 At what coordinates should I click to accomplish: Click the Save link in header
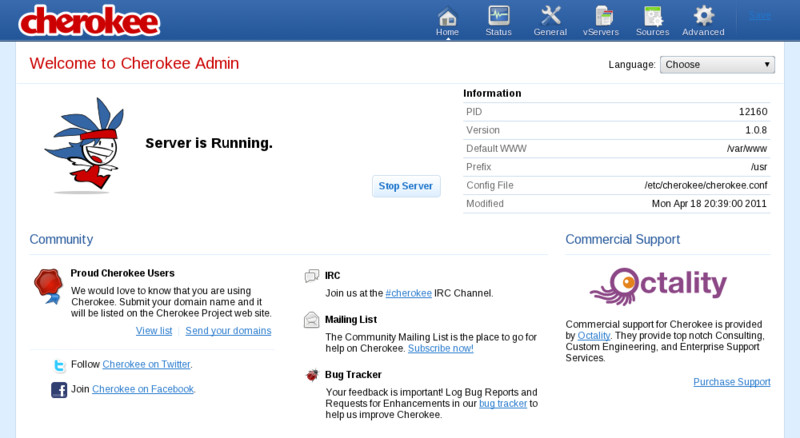(x=759, y=16)
